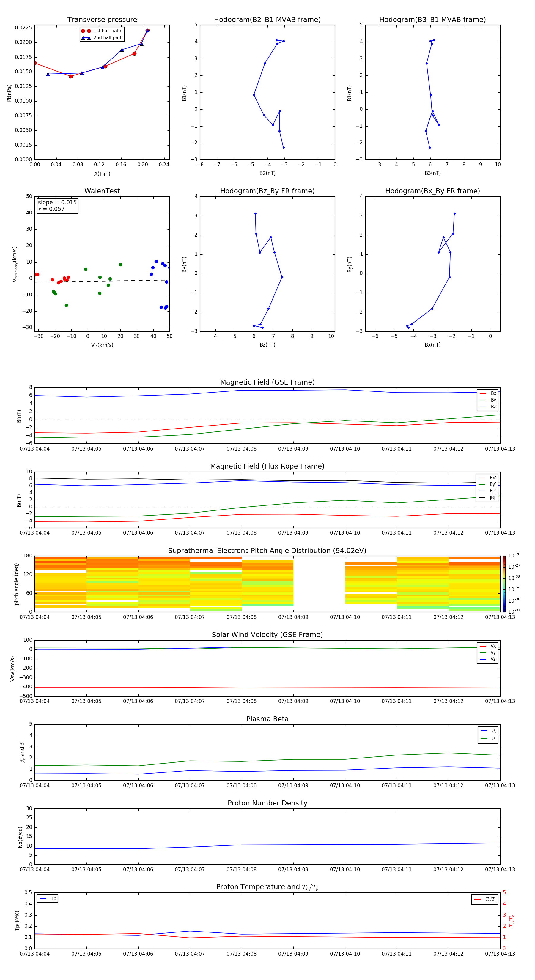Click the 10^-26 colorbar tick label
The image size is (535, 980).
pos(514,556)
